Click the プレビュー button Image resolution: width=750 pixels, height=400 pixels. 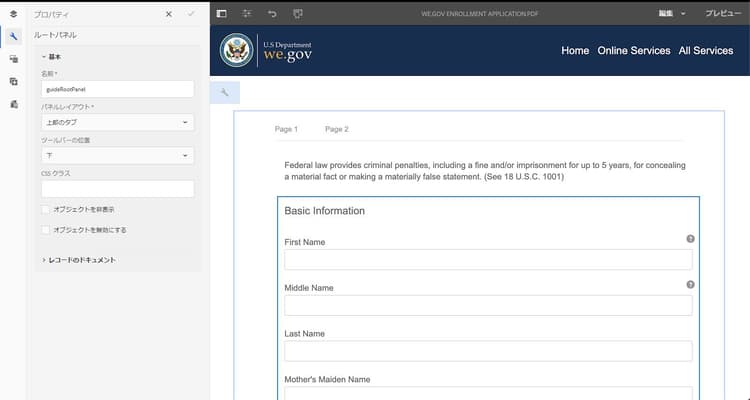tap(723, 13)
